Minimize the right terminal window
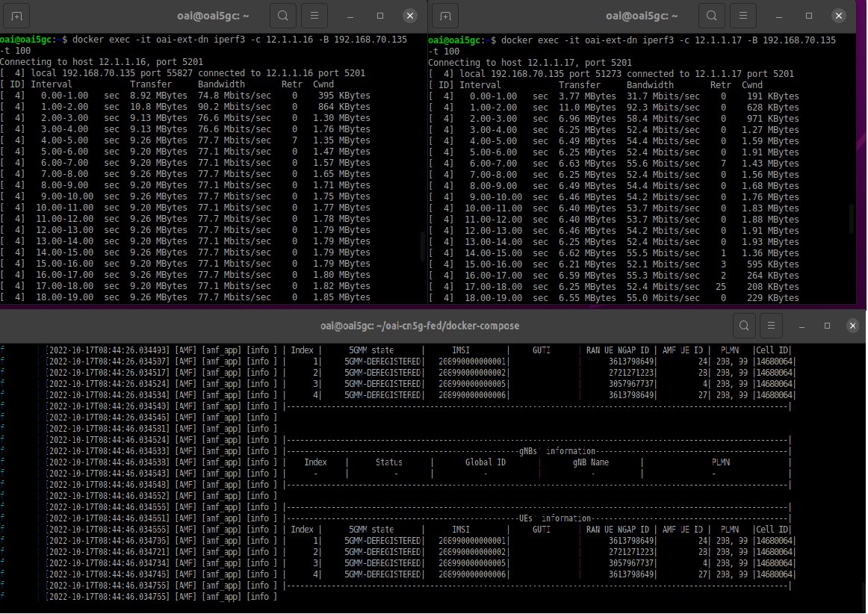Screen dimensions: 868x614 779,16
